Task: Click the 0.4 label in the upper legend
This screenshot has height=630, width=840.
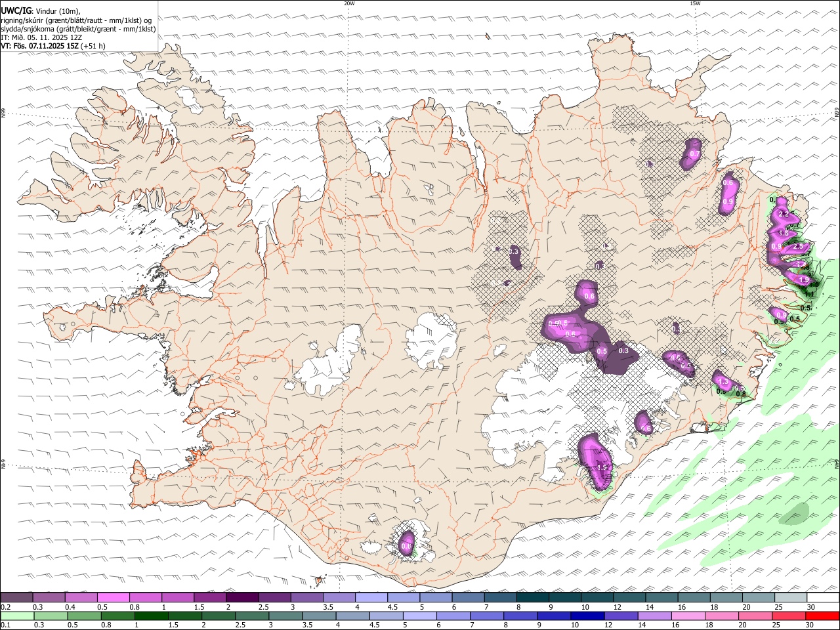Action: point(70,607)
